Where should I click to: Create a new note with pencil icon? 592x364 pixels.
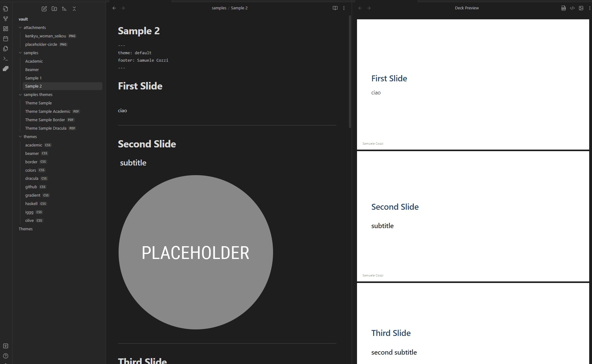pos(44,9)
